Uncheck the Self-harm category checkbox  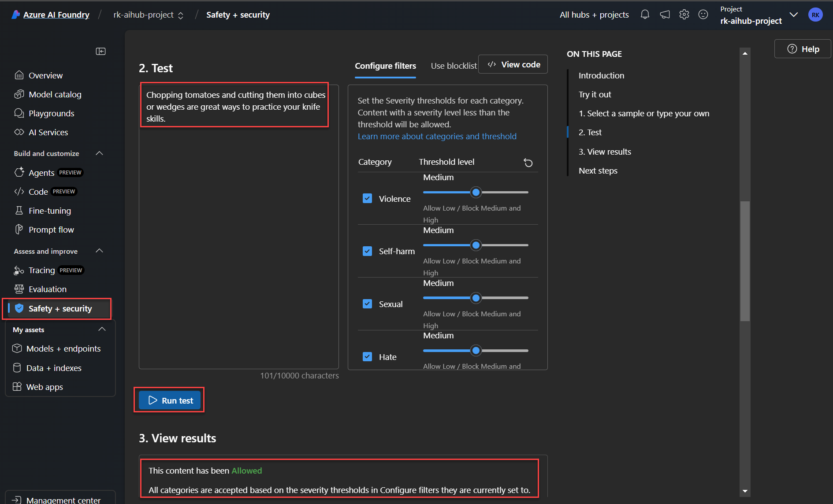point(367,251)
